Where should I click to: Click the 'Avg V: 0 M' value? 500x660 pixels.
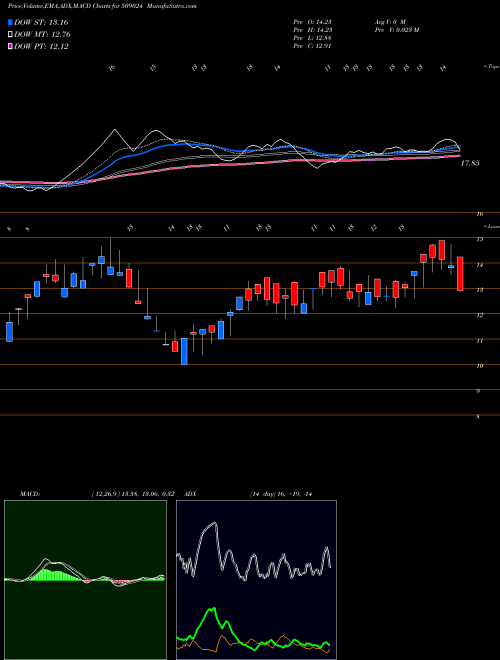click(x=389, y=22)
